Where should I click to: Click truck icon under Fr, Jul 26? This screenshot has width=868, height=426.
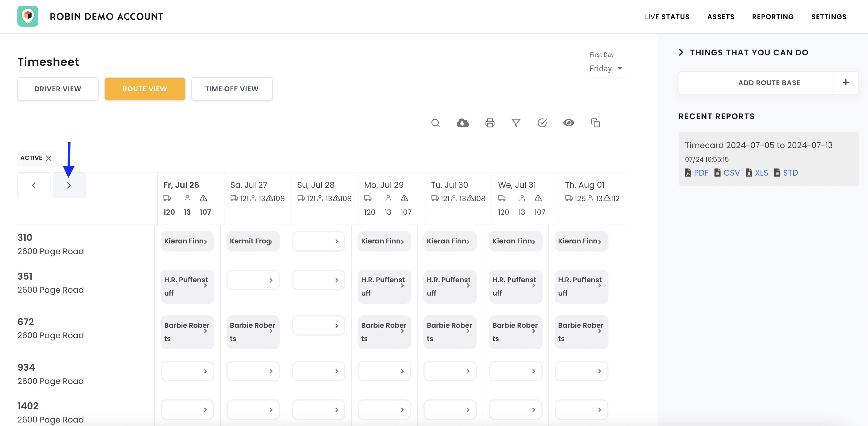pos(167,198)
